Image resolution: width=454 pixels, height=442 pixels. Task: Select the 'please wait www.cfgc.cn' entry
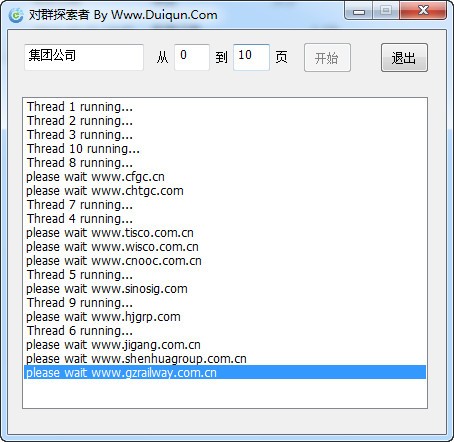tap(225, 177)
